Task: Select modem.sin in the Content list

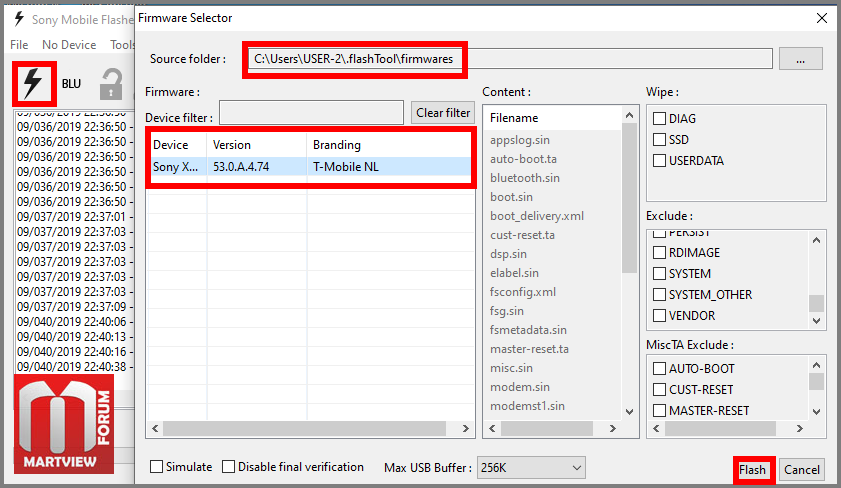Action: [x=519, y=387]
